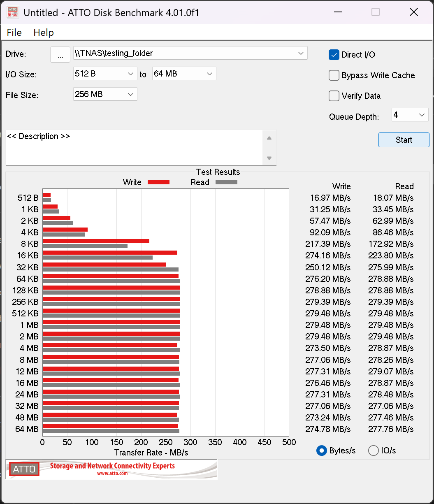Click the gray Read legend swatch
This screenshot has width=434, height=504.
point(226,182)
